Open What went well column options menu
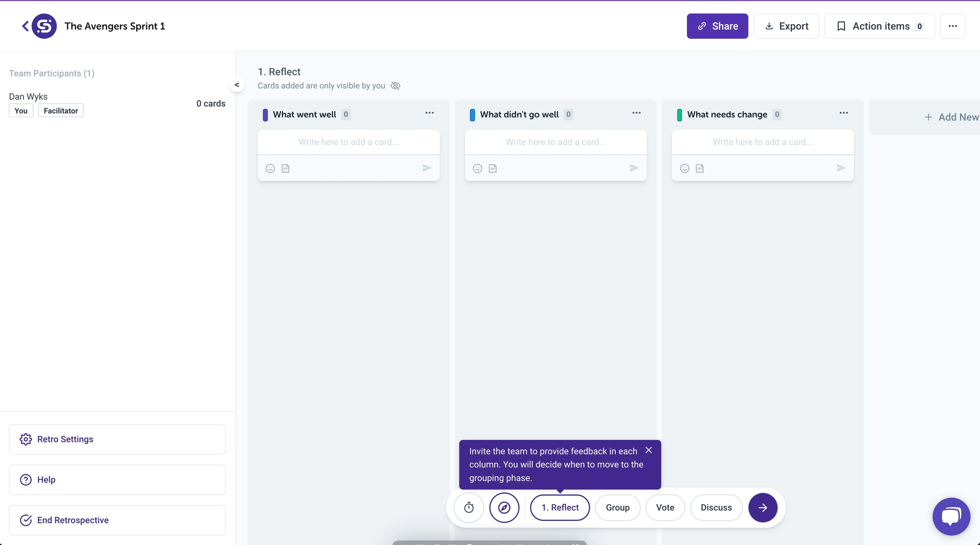Viewport: 980px width, 545px height. 429,113
